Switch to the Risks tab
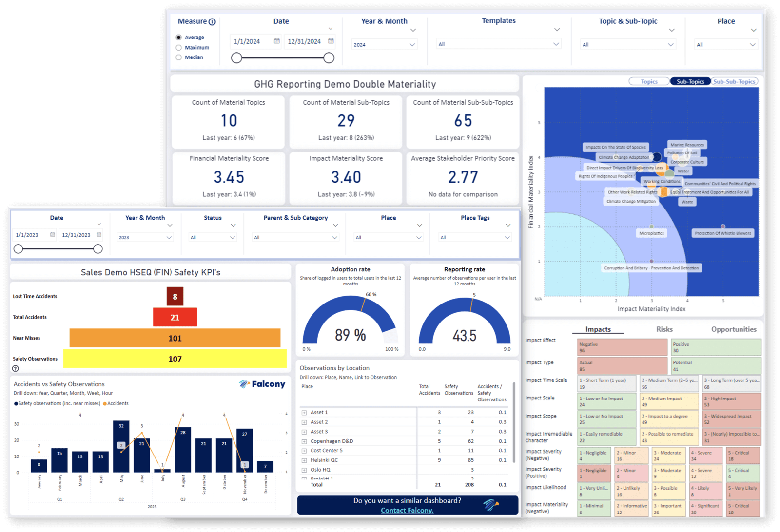The height and width of the screenshot is (532, 780). [x=664, y=329]
